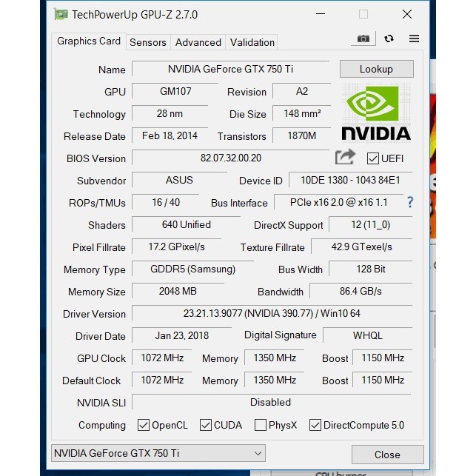Screen dimensions: 476x476
Task: Click the Bus Interface value PCIe x16 2.0
Action: (x=339, y=202)
